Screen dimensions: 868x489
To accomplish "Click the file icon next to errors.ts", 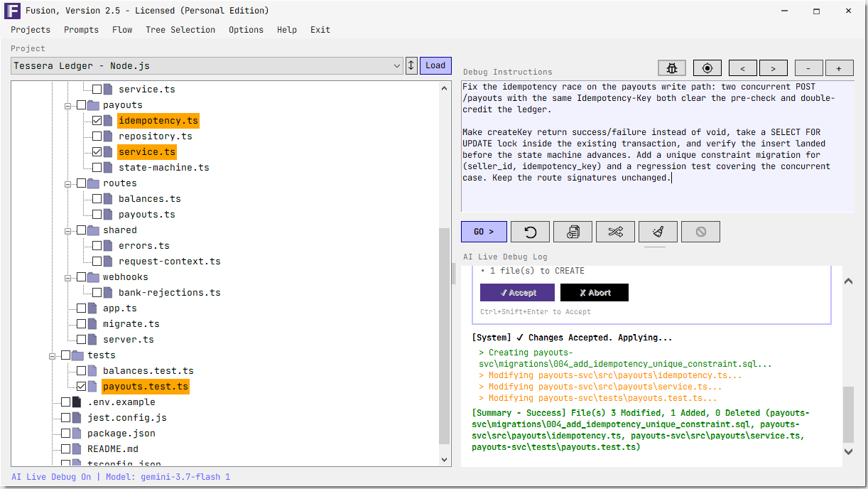I will coord(108,246).
